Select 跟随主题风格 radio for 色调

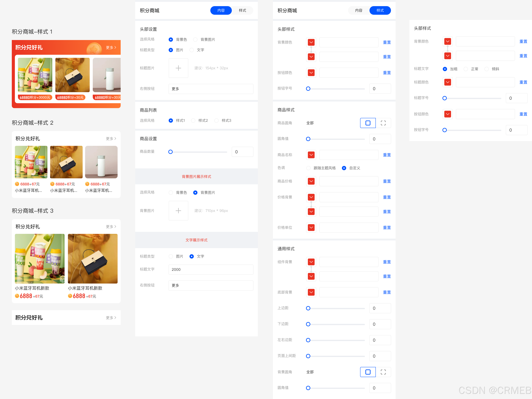pos(308,168)
